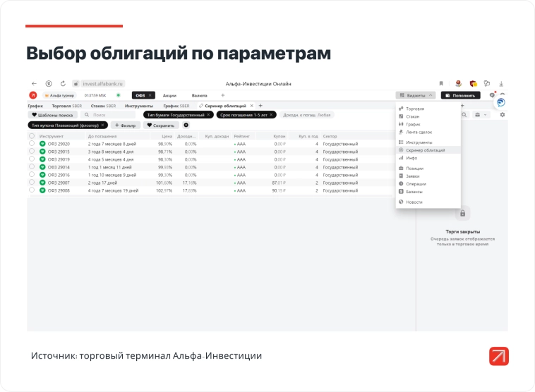Choose Позиции in the widgets menu
Viewport: 535px width, 392px height.
(428, 168)
